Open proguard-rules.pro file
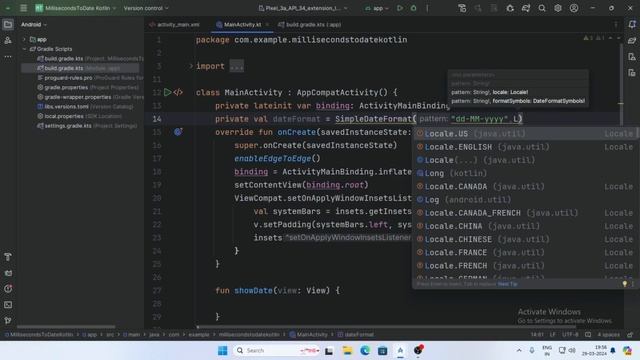The height and width of the screenshot is (360, 640). (90, 78)
